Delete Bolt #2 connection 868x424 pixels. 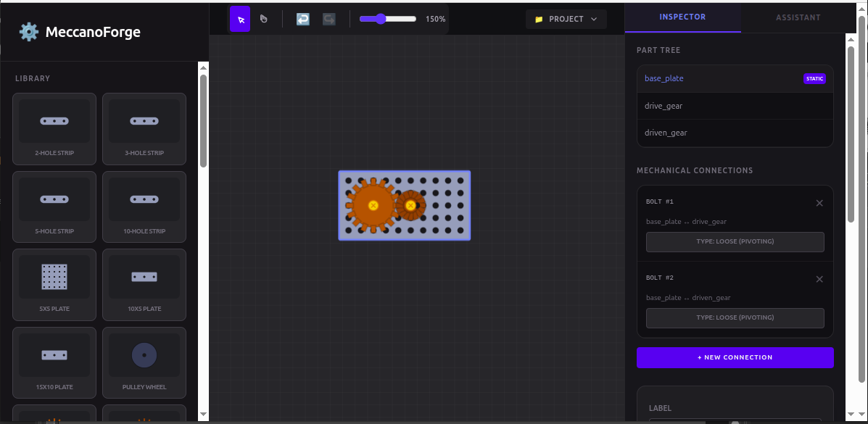(x=819, y=279)
